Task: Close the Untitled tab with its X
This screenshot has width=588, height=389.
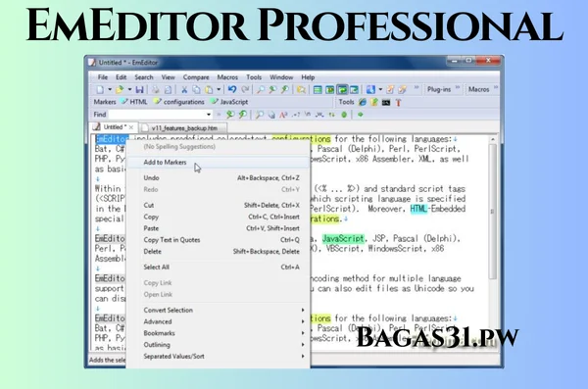Action: [131, 127]
